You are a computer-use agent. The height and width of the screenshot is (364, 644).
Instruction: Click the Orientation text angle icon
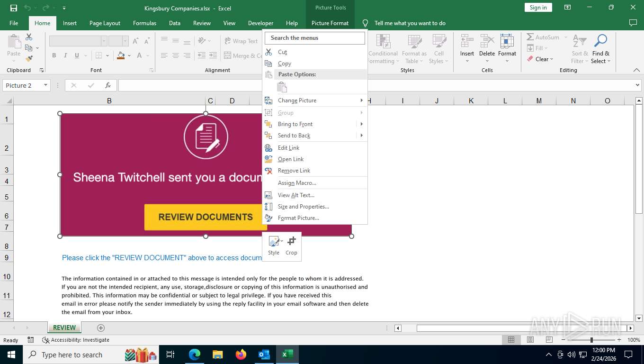[202, 41]
